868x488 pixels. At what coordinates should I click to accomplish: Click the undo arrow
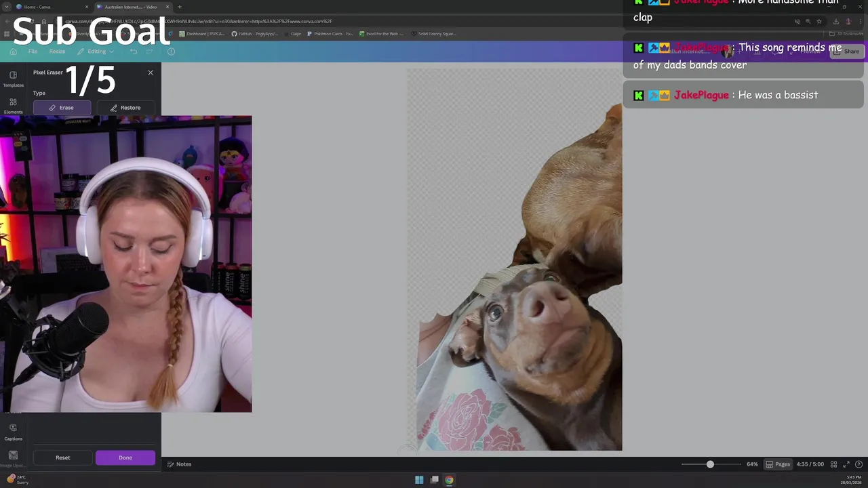(x=134, y=52)
